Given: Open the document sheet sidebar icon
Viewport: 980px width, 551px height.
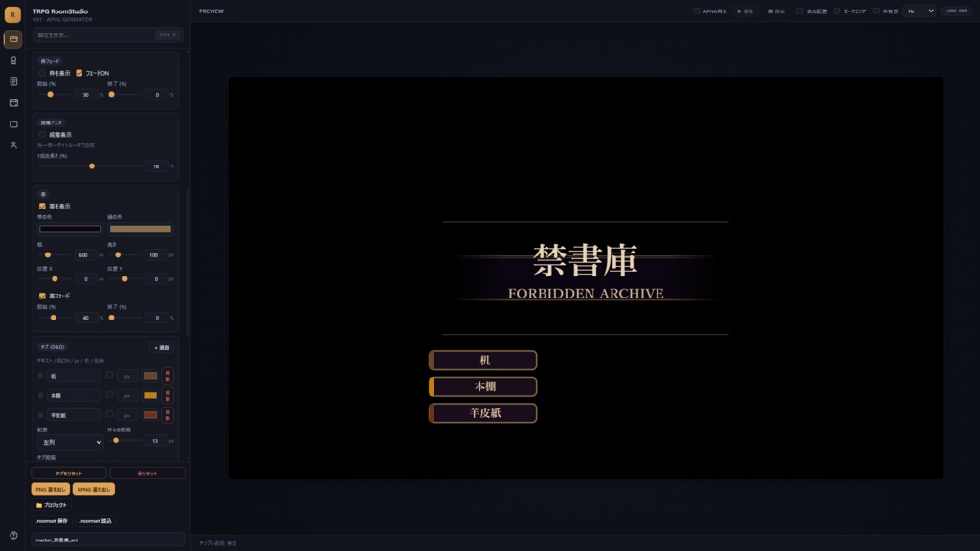Looking at the screenshot, I should (x=13, y=82).
